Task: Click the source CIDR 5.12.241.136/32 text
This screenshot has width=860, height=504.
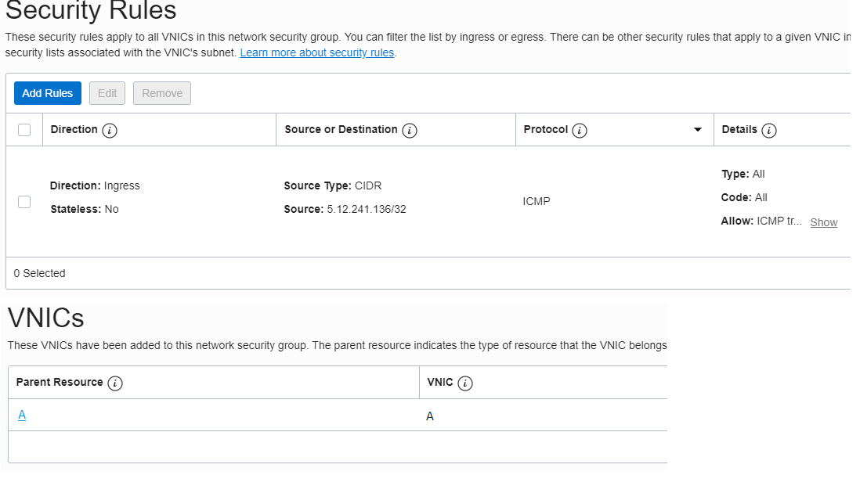Action: click(367, 209)
